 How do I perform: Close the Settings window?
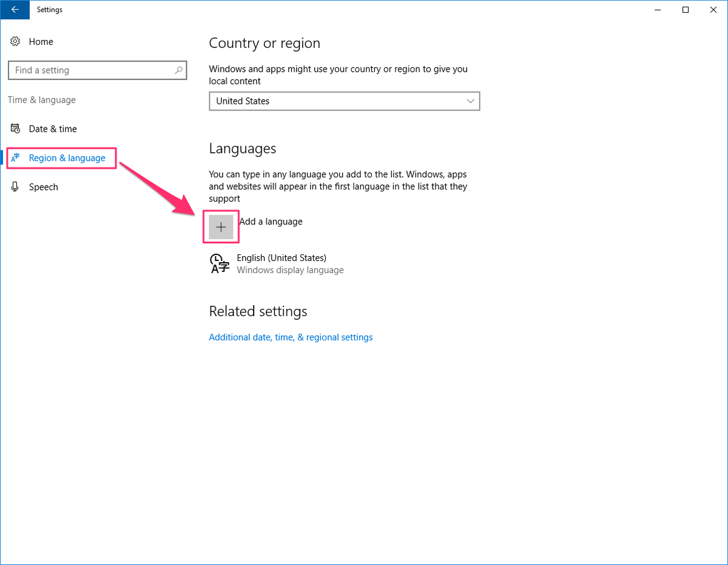713,9
